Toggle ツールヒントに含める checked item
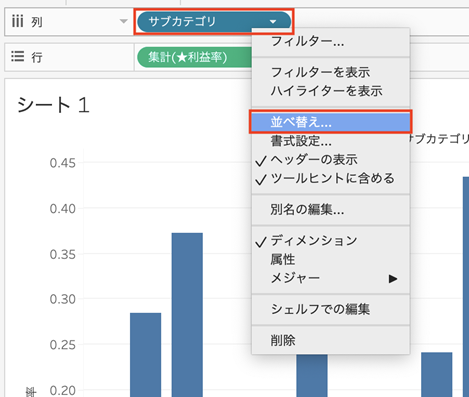The height and width of the screenshot is (397, 469). tap(331, 178)
